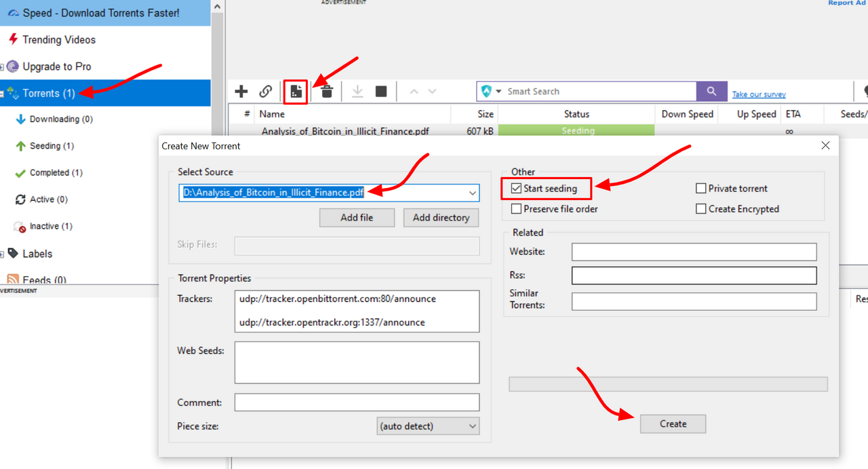The height and width of the screenshot is (469, 868).
Task: Close the Create New Torrent dialog
Action: point(825,146)
